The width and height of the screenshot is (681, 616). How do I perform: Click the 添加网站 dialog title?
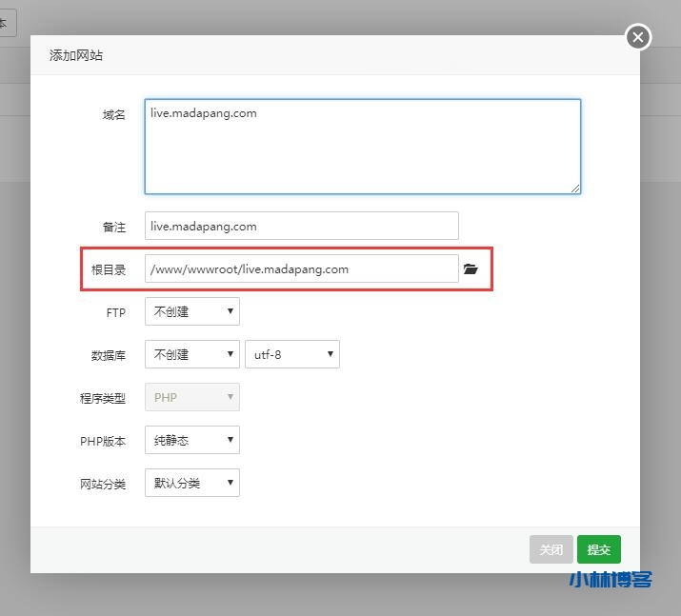(x=76, y=55)
